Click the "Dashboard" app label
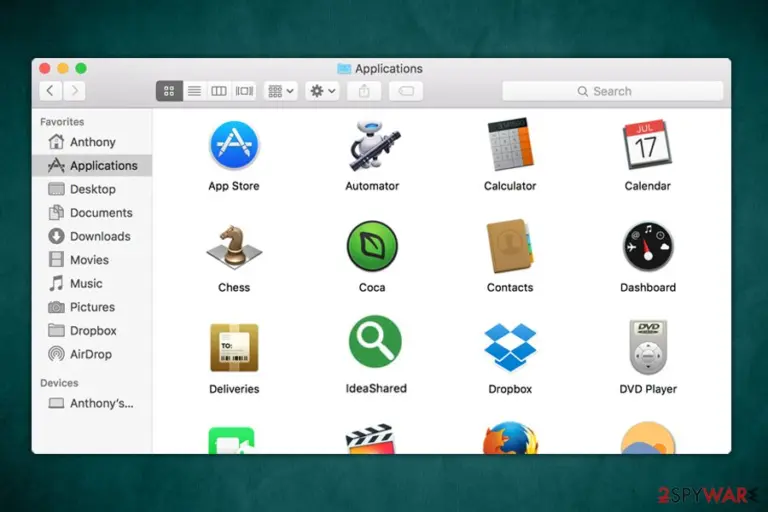The width and height of the screenshot is (768, 512). [648, 288]
